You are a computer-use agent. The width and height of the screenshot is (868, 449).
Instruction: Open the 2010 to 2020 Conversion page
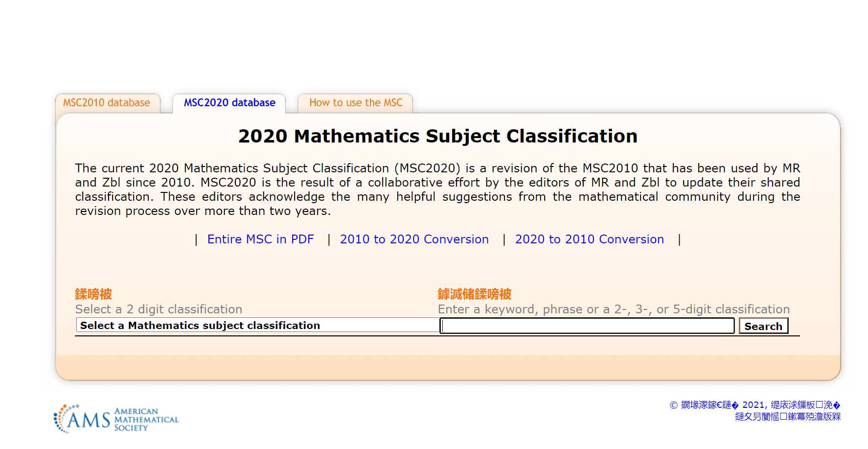coord(414,239)
